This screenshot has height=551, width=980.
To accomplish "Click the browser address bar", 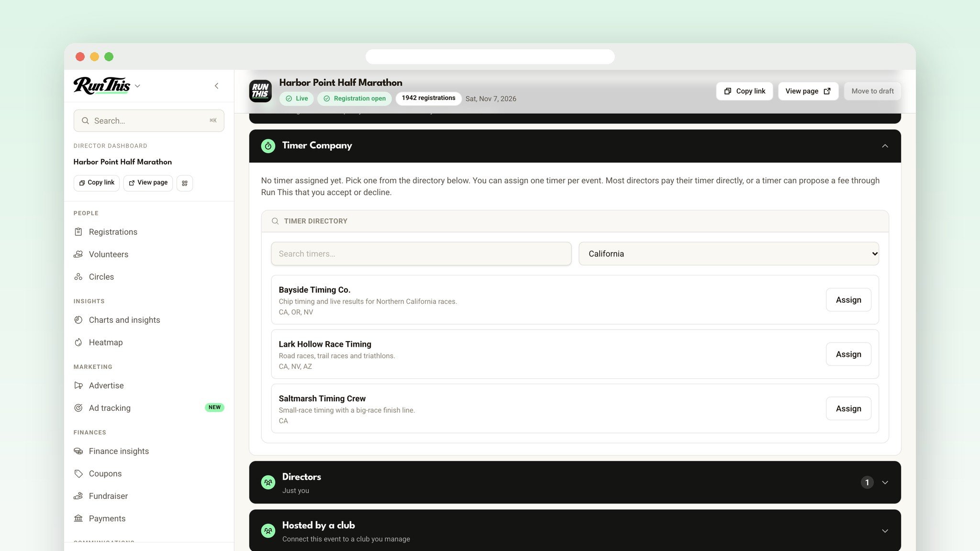I will (490, 56).
